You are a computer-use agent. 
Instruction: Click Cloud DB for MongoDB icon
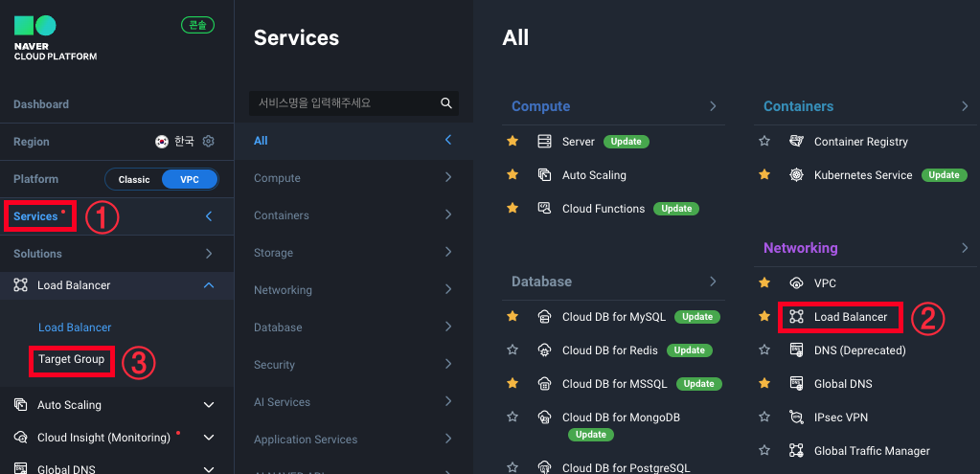tap(544, 417)
